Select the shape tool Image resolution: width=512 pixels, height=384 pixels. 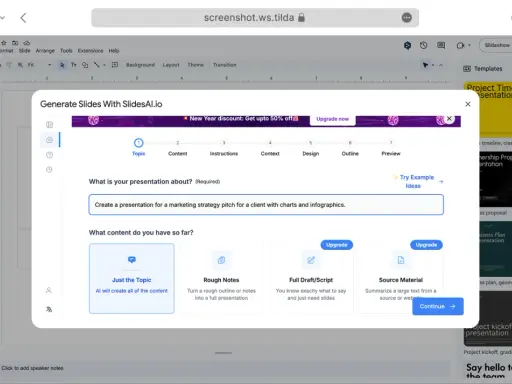click(85, 65)
